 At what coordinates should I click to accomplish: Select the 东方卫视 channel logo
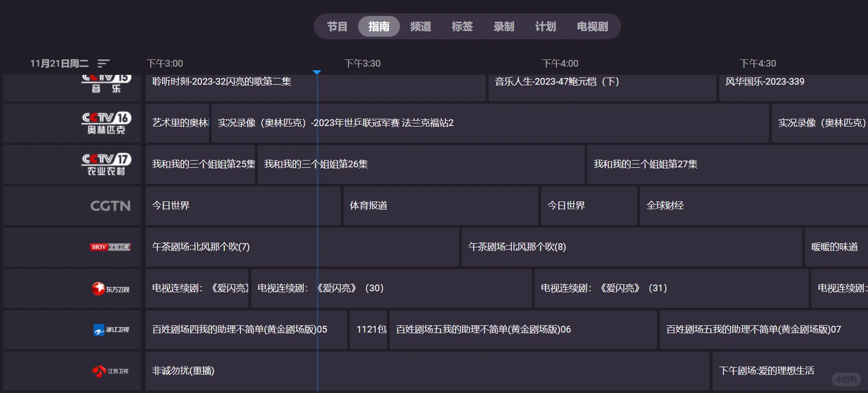110,289
